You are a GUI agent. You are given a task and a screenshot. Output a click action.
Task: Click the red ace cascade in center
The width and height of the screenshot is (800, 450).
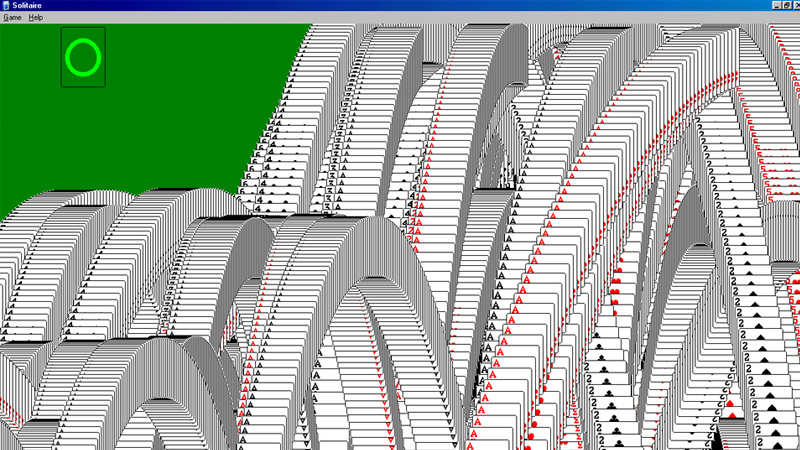[x=505, y=330]
